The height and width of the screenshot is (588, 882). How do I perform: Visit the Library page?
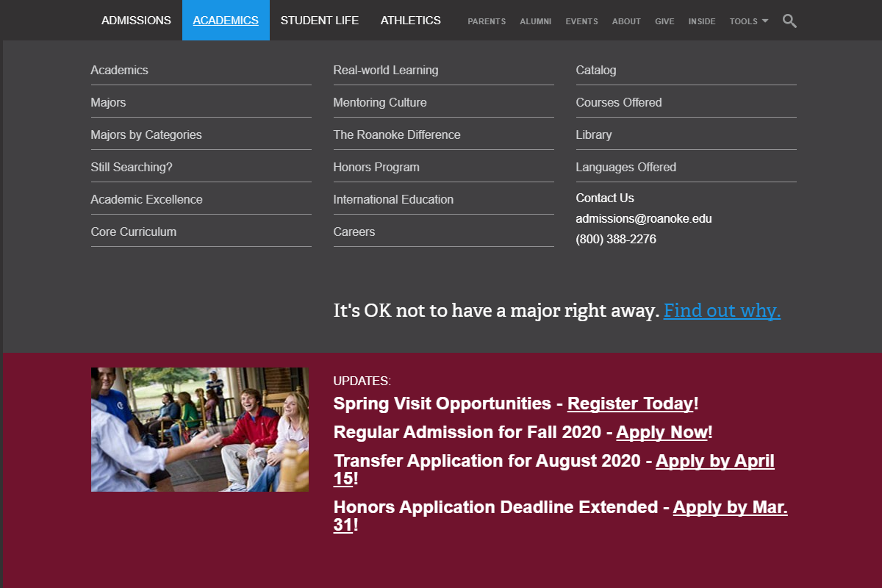594,135
